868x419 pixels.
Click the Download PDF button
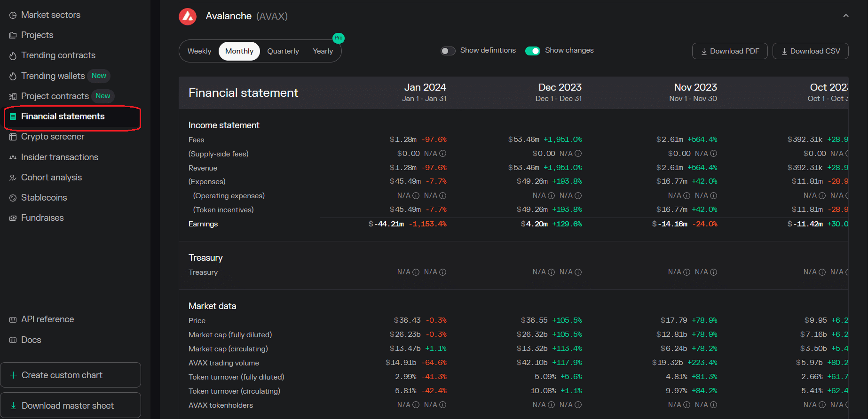click(x=730, y=51)
